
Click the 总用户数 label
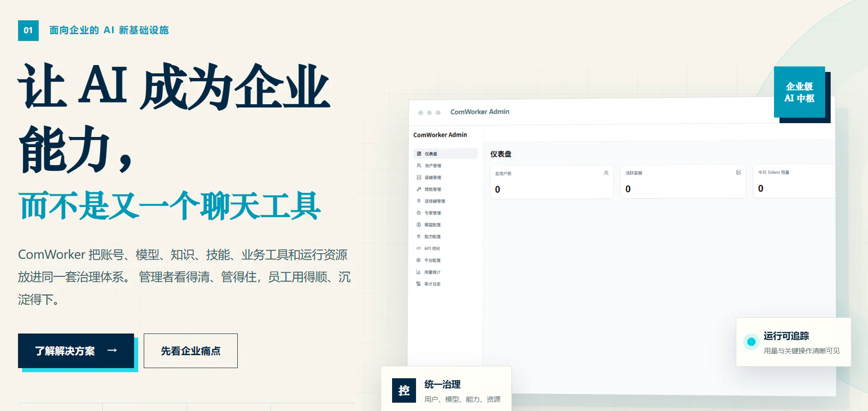(503, 173)
